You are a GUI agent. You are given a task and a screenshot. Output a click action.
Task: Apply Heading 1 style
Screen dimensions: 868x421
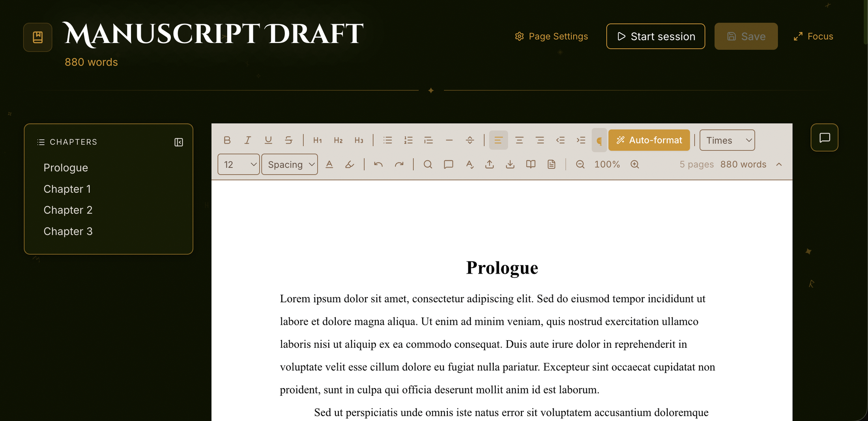click(x=318, y=140)
